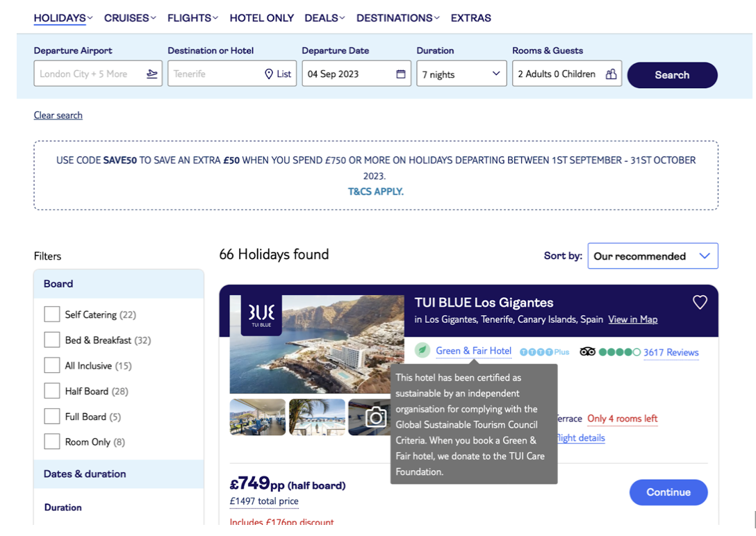Click the Rooms & Guests field
Viewport: 756px width, 536px height.
pos(567,74)
